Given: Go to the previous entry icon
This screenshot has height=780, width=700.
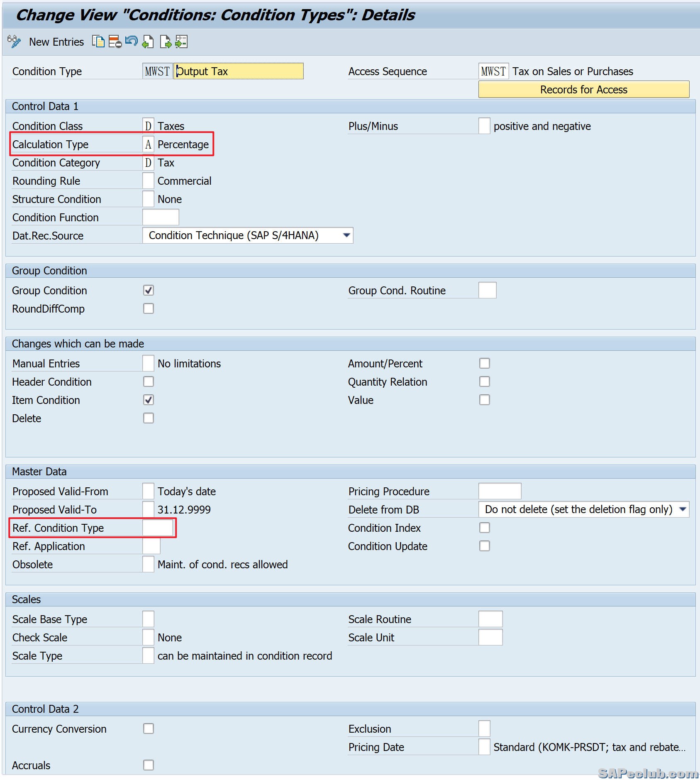Looking at the screenshot, I should coord(148,42).
